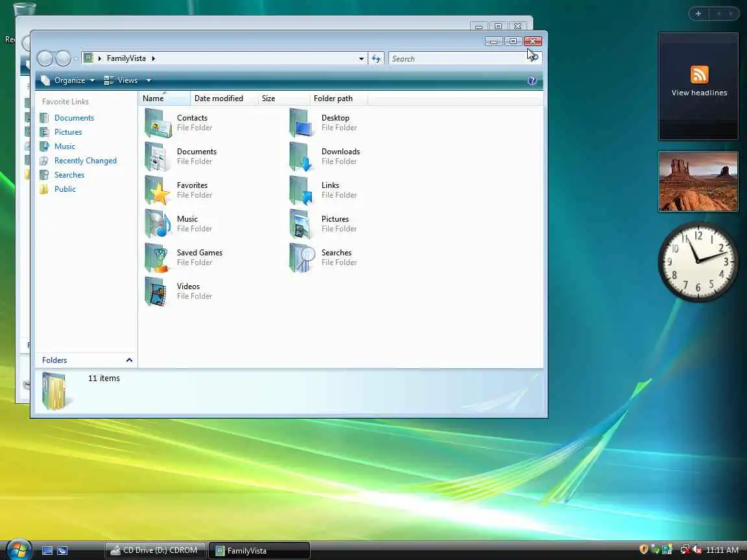
Task: Select the Links folder icon
Action: tap(302, 191)
